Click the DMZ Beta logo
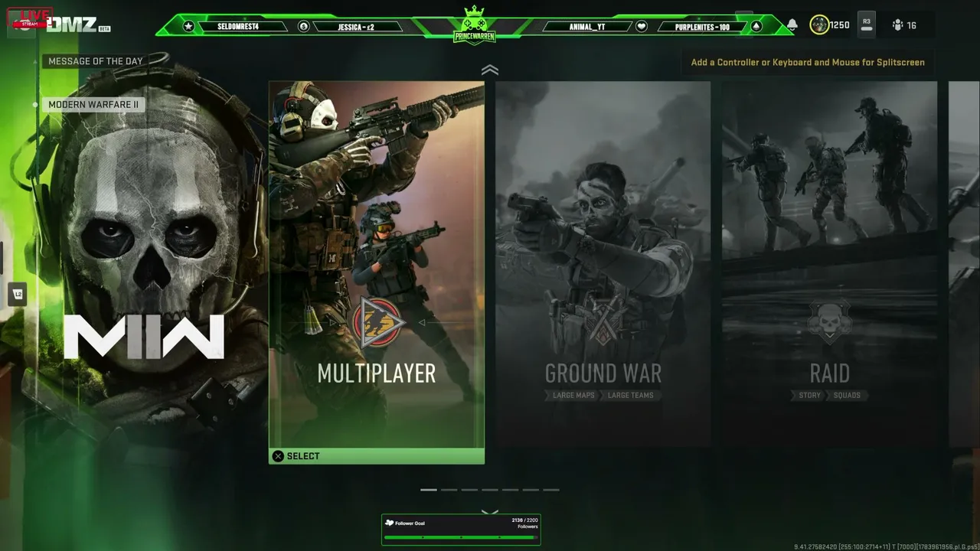The height and width of the screenshot is (551, 980). click(x=78, y=25)
